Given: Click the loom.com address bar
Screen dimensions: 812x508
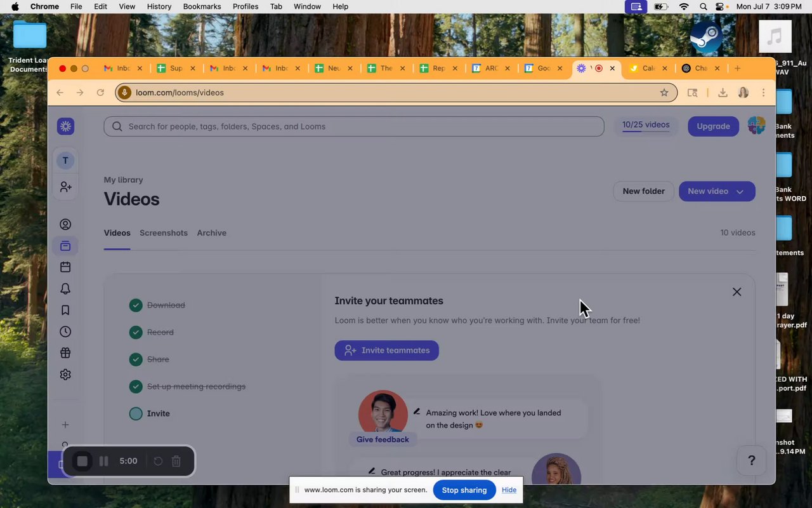Looking at the screenshot, I should click(x=396, y=93).
